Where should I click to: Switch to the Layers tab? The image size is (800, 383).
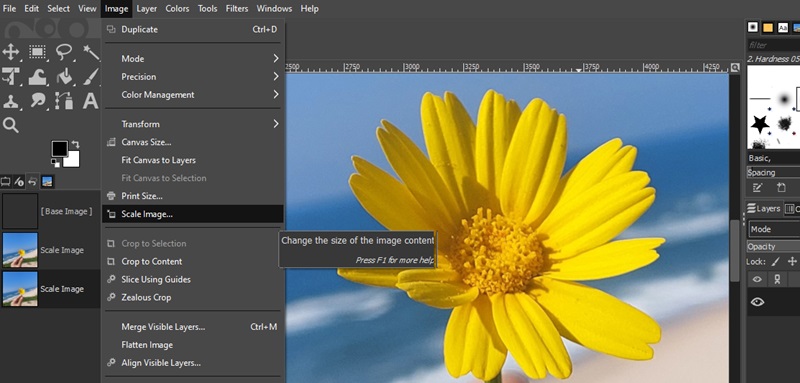pyautogui.click(x=764, y=209)
